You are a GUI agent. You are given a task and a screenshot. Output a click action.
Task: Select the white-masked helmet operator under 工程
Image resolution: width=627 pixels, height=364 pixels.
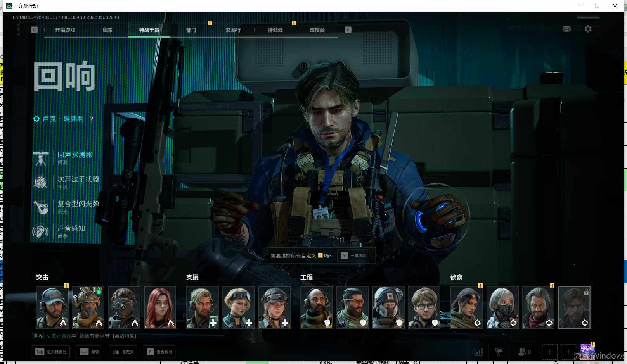click(388, 308)
